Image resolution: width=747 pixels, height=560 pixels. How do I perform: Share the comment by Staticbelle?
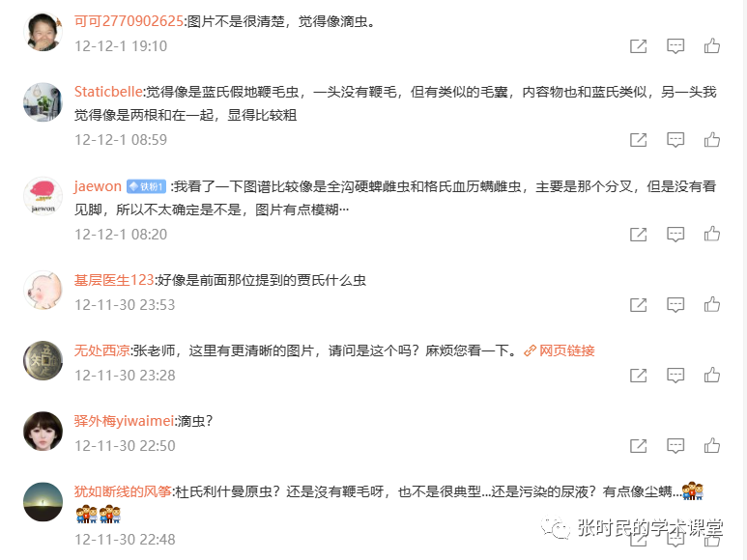coord(639,140)
